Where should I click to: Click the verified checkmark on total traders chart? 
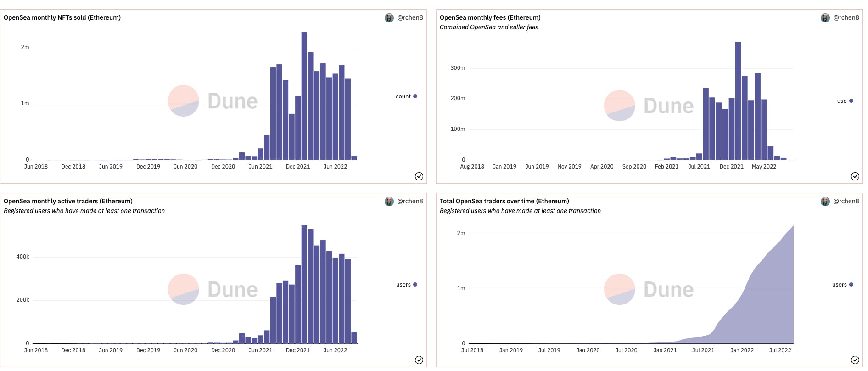point(855,360)
